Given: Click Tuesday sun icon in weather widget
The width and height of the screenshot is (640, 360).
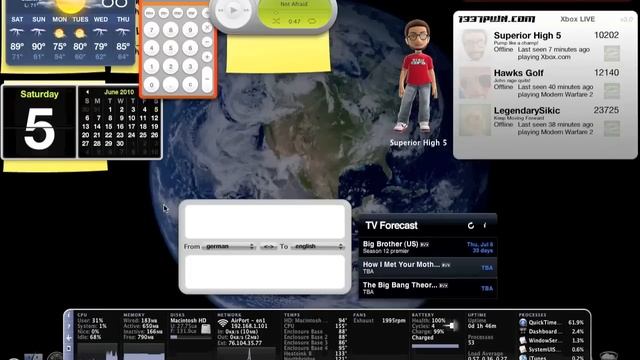Looking at the screenshot, I should coord(80,33).
